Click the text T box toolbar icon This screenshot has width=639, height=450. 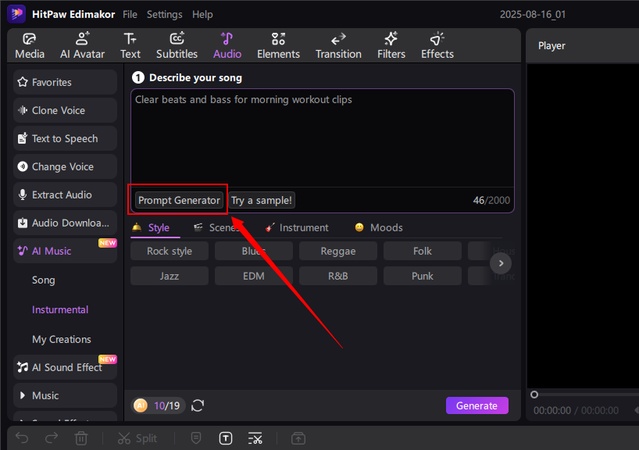pos(226,438)
